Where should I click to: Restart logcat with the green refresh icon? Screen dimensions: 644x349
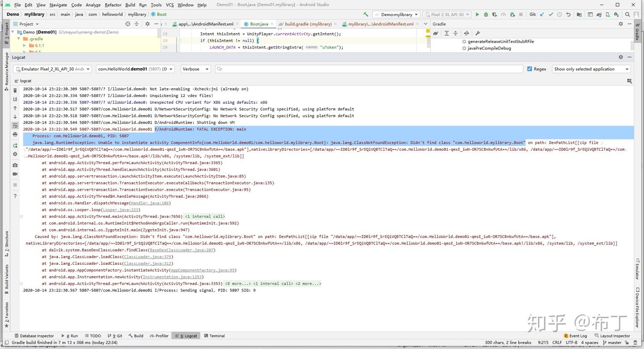15,145
